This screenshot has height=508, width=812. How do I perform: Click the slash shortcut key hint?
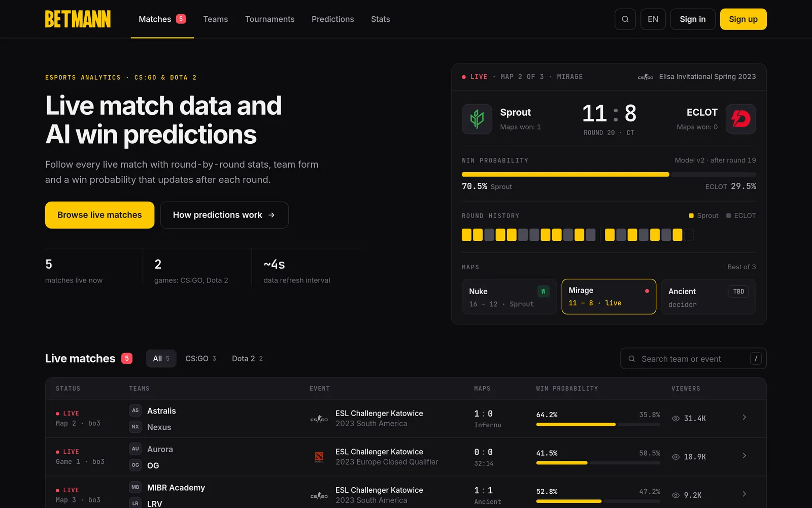point(756,359)
